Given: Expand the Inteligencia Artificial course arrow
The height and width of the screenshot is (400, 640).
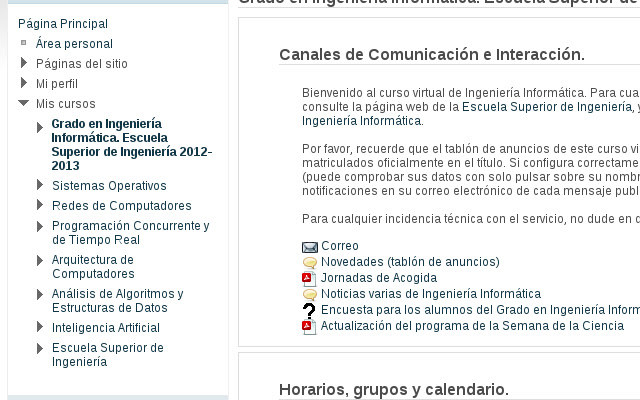Looking at the screenshot, I should (40, 327).
